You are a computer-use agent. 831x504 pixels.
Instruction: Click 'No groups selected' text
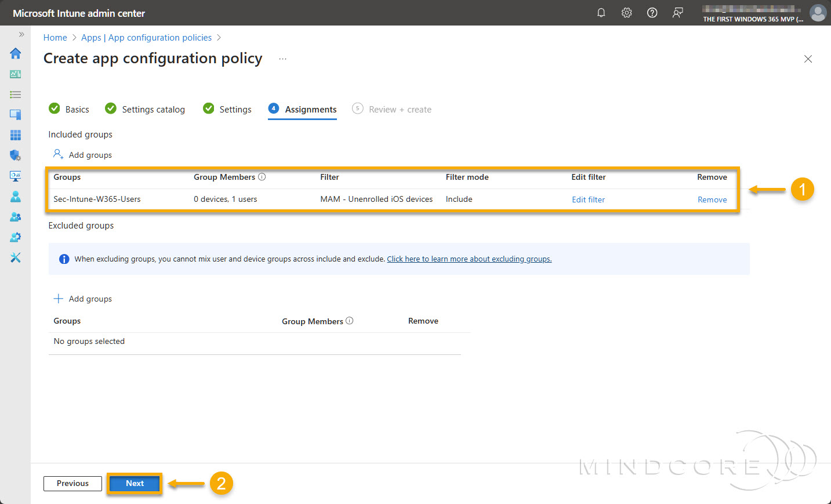[x=89, y=341]
